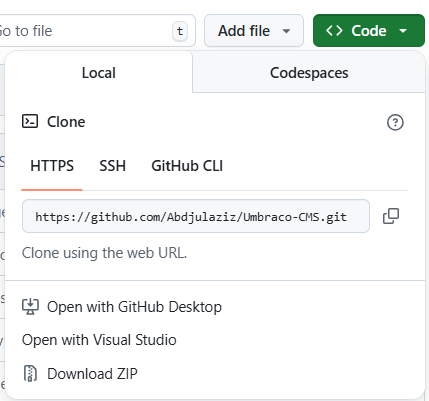Select the HTTPS clone method
429x401 pixels.
pyautogui.click(x=52, y=166)
